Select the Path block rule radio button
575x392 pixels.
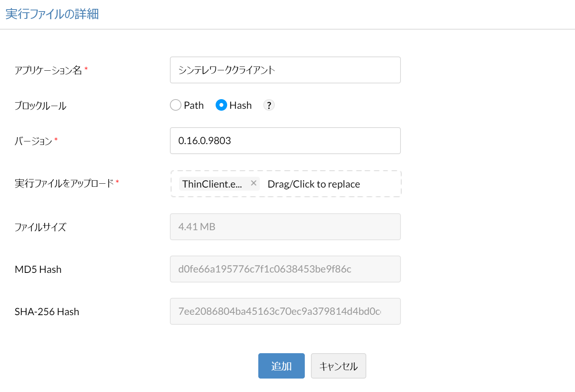coord(176,105)
